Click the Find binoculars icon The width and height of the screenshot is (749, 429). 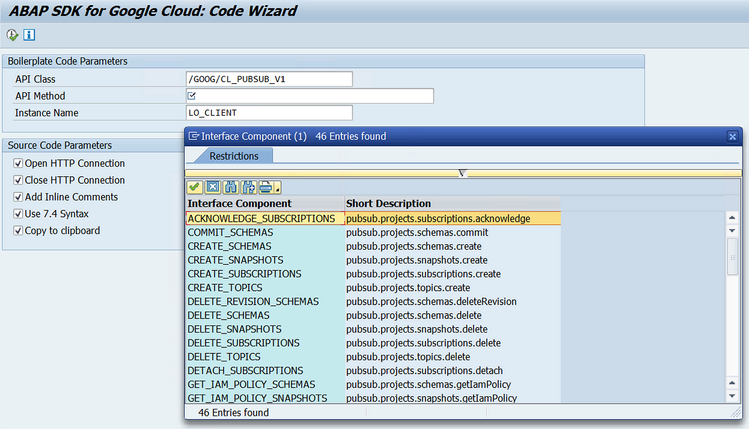231,187
